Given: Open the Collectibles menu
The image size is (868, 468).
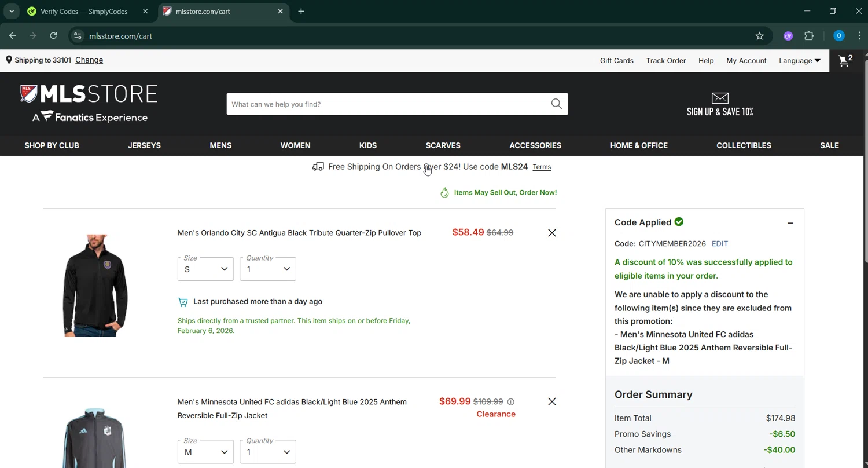Looking at the screenshot, I should click(744, 145).
